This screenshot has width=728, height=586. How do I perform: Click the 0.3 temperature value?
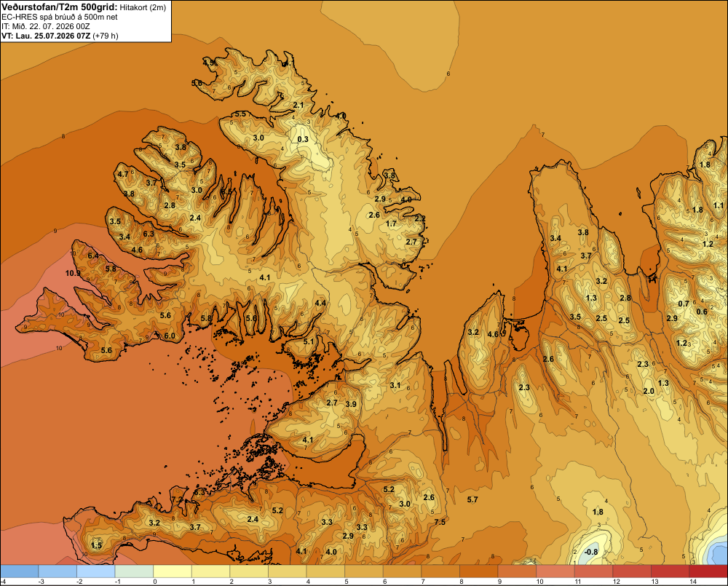(x=303, y=139)
